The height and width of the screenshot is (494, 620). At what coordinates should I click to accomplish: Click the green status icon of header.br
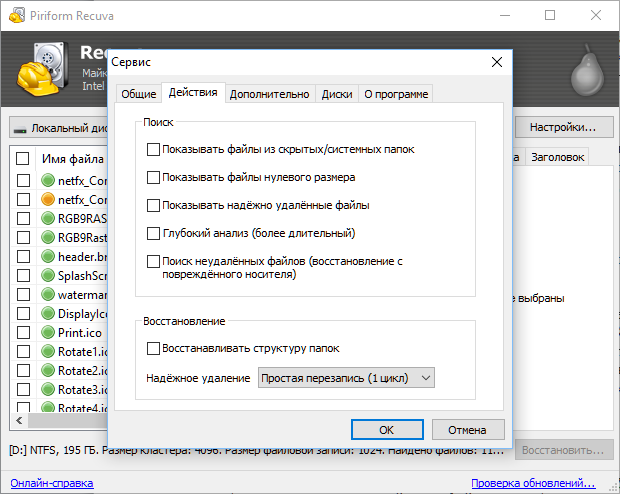[48, 256]
